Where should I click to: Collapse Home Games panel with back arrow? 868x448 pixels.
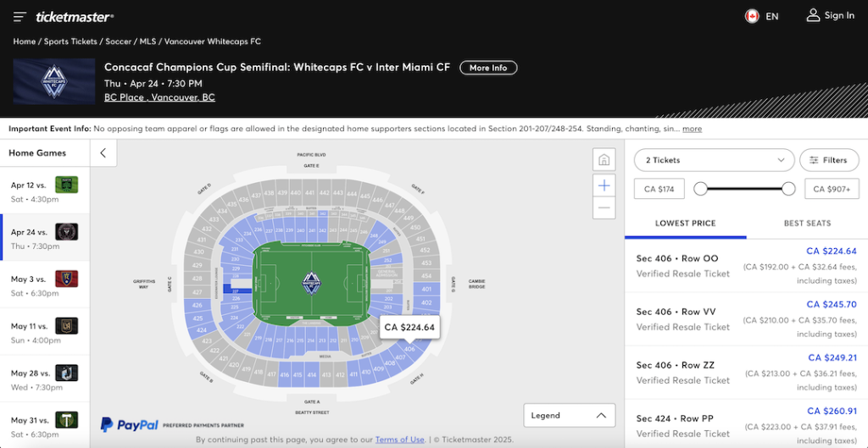tap(103, 153)
